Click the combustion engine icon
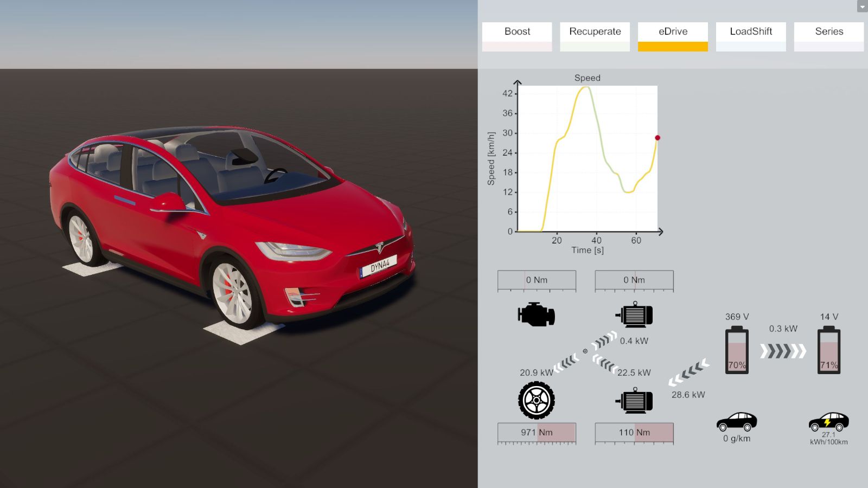 (536, 314)
